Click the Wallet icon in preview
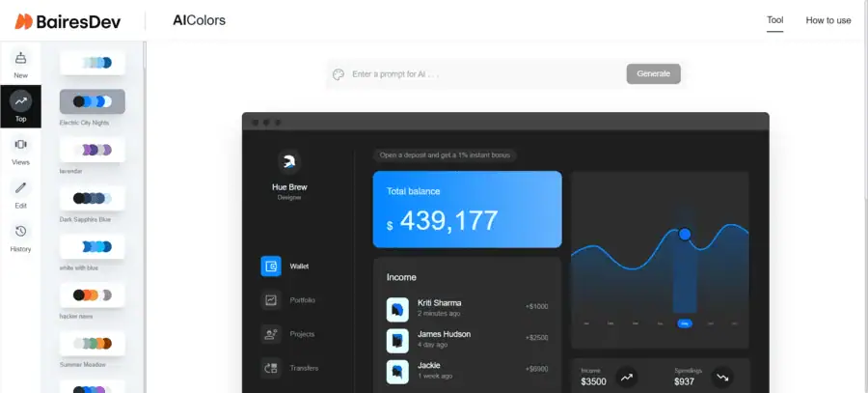 tap(271, 267)
